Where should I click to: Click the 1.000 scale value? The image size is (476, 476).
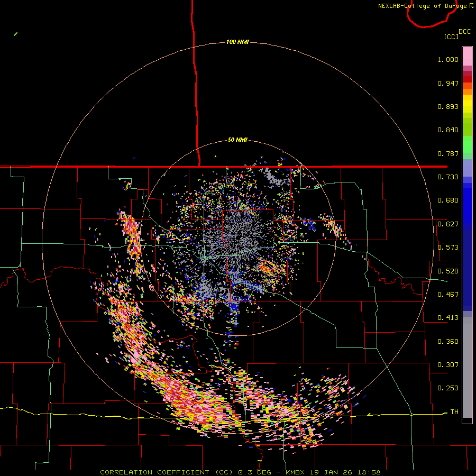448,59
